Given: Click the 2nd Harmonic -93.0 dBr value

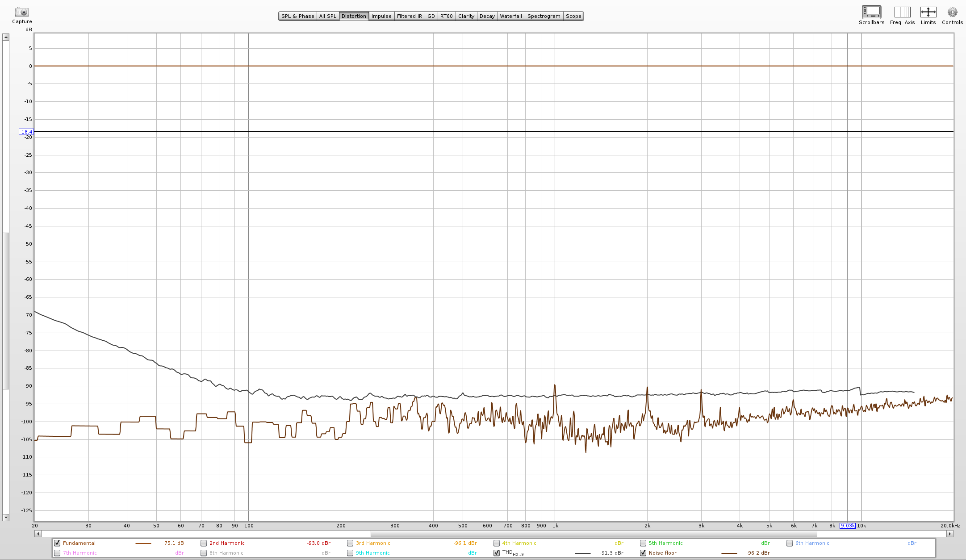Looking at the screenshot, I should click(x=319, y=543).
